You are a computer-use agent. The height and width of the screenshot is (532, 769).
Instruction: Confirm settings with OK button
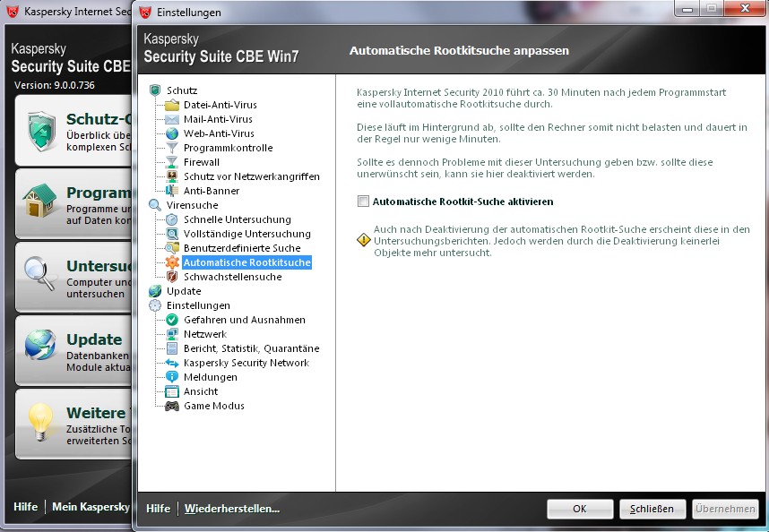click(x=580, y=509)
